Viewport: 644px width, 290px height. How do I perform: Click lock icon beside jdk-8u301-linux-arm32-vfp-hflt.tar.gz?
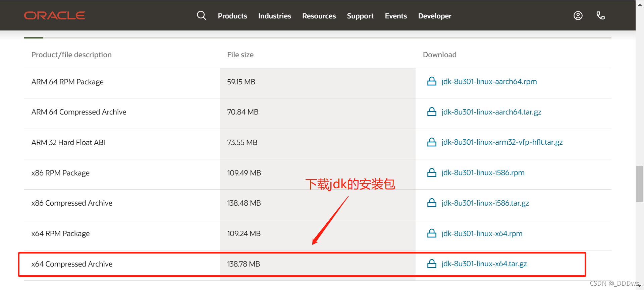(432, 142)
